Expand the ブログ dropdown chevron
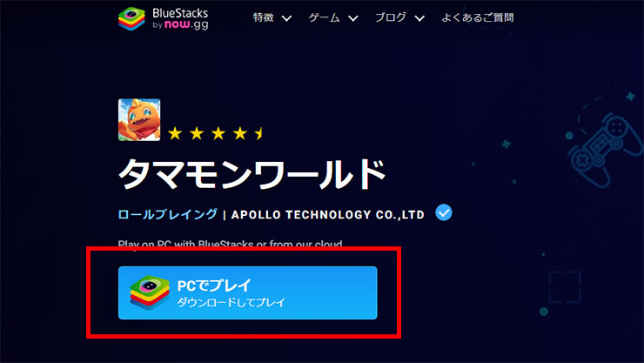The width and height of the screenshot is (644, 363). 419,18
